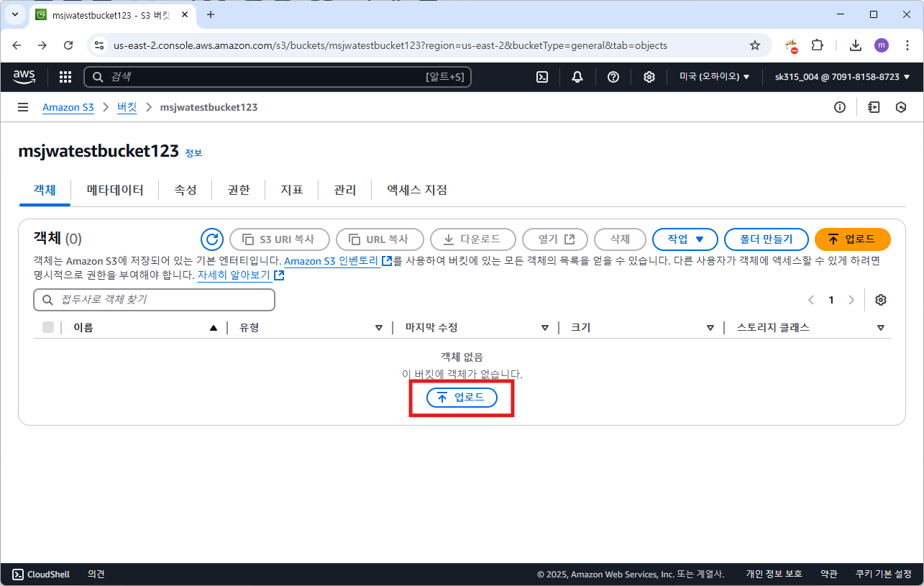This screenshot has width=924, height=586.
Task: Sort by 유형 column
Action: pyautogui.click(x=379, y=328)
